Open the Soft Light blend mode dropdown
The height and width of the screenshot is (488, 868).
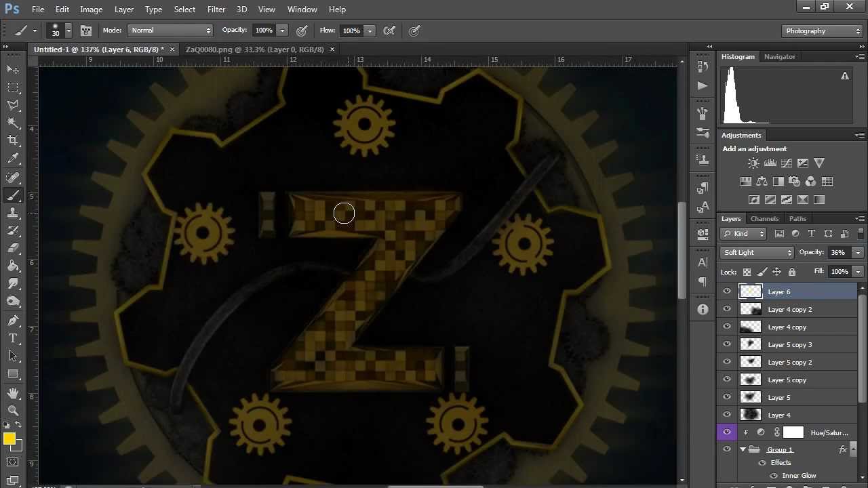pos(757,253)
